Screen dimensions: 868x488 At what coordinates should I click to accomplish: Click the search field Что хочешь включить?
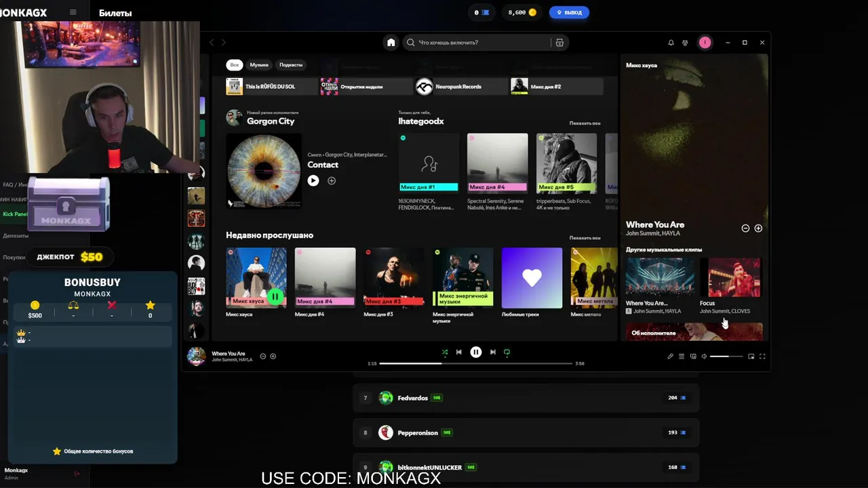pyautogui.click(x=478, y=42)
